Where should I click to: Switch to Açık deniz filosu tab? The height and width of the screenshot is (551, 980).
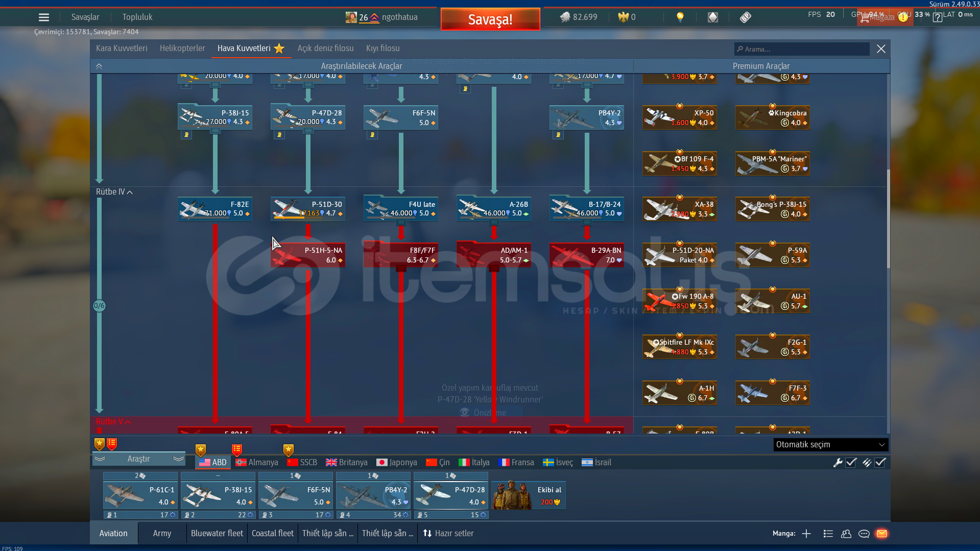click(326, 49)
